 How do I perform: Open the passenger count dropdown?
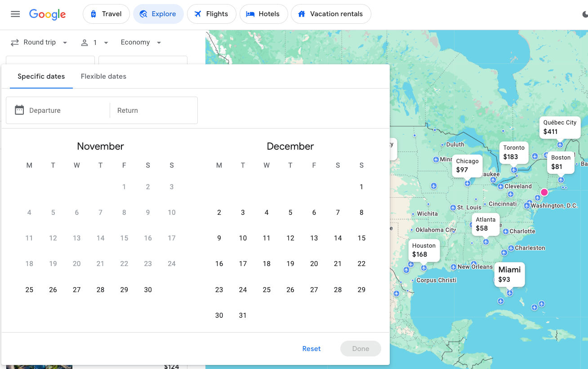(95, 43)
